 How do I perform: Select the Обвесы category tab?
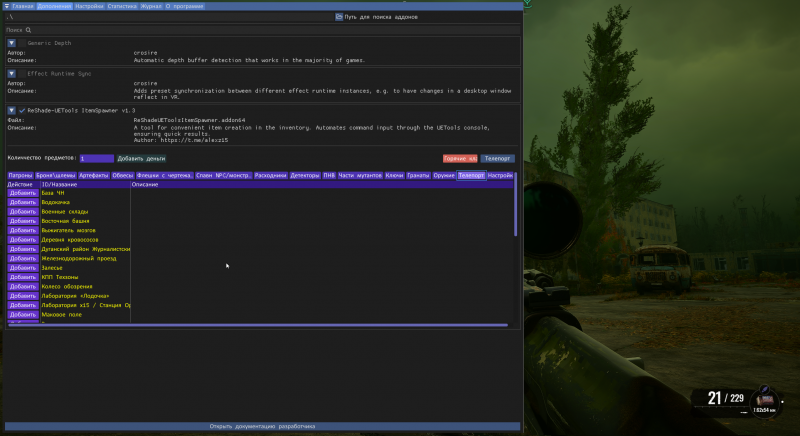pyautogui.click(x=123, y=175)
